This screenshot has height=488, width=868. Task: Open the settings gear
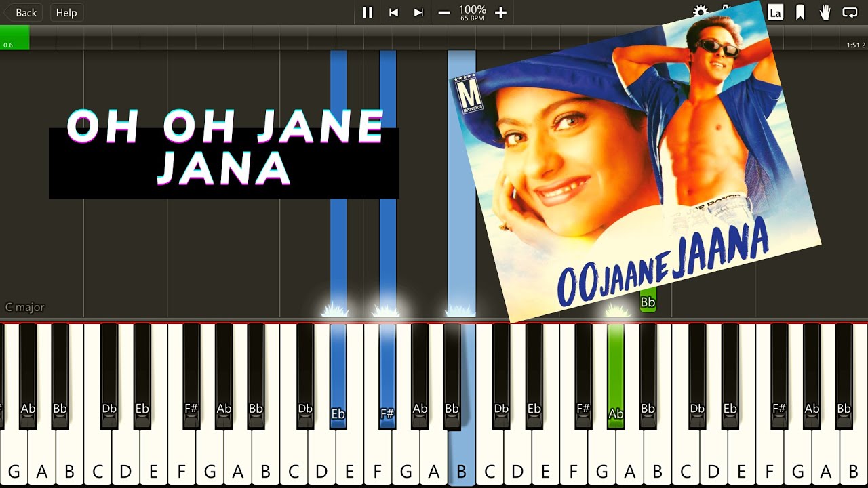pyautogui.click(x=701, y=11)
